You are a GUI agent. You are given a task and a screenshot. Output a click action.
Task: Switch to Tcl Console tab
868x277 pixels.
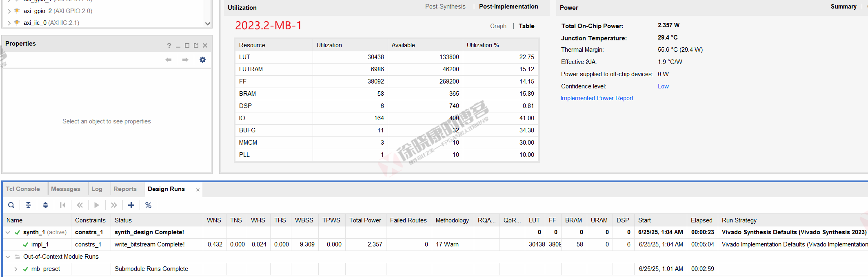(23, 189)
